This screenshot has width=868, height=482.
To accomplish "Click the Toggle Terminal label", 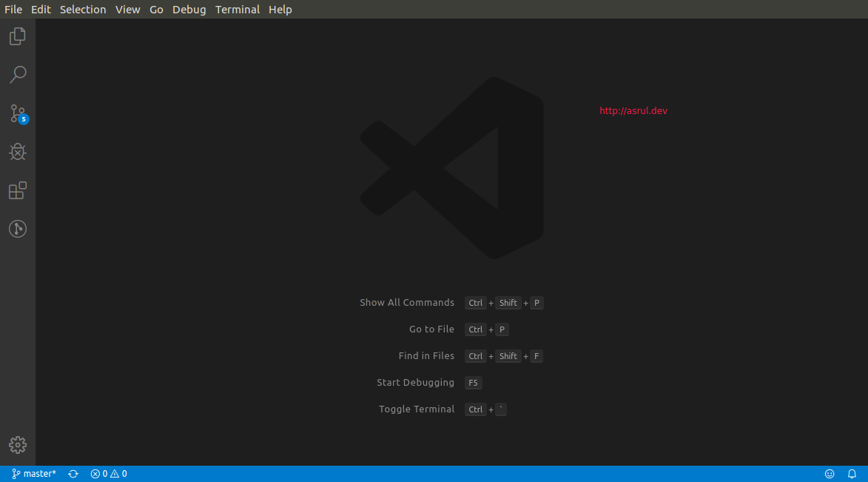I will 417,409.
